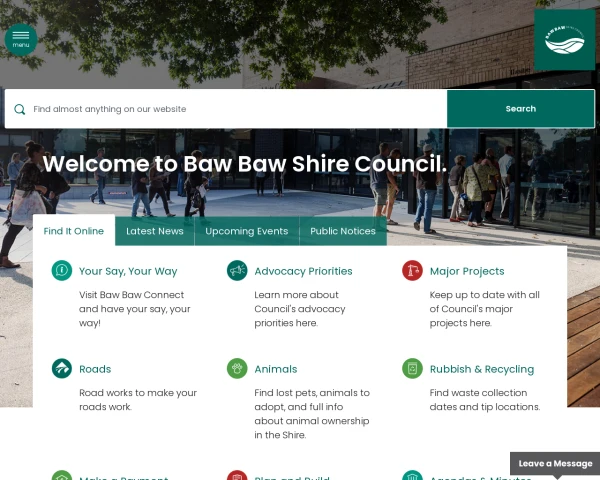The image size is (600, 480).
Task: Open the Major Projects link
Action: tap(467, 271)
